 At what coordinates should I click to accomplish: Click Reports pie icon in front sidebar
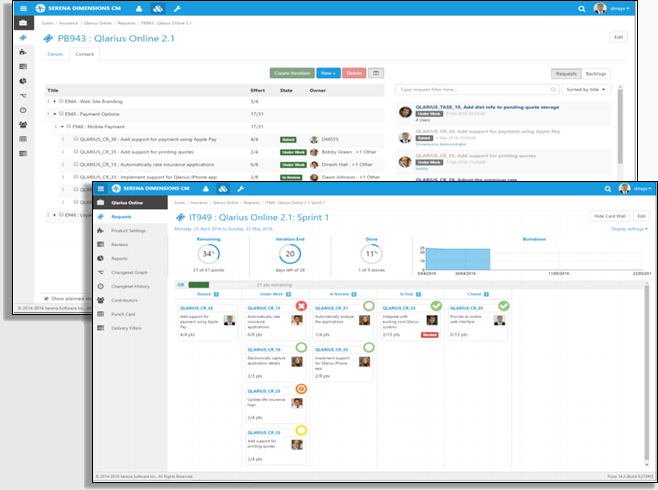(101, 258)
